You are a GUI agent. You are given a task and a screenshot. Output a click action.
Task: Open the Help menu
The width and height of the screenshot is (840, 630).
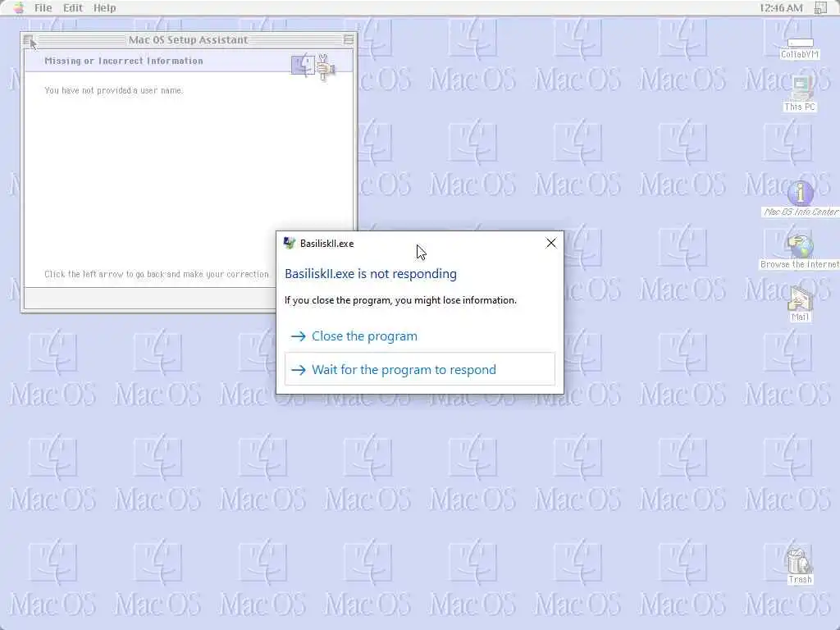tap(104, 8)
